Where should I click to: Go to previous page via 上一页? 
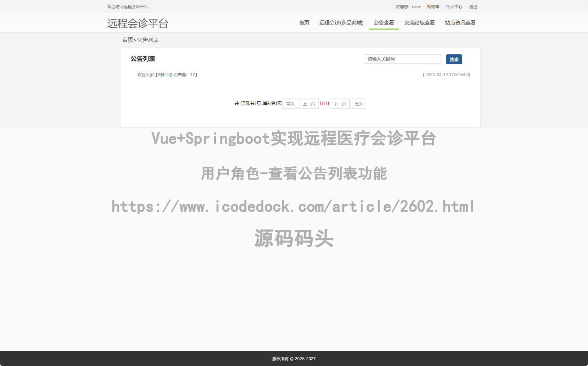(x=309, y=104)
